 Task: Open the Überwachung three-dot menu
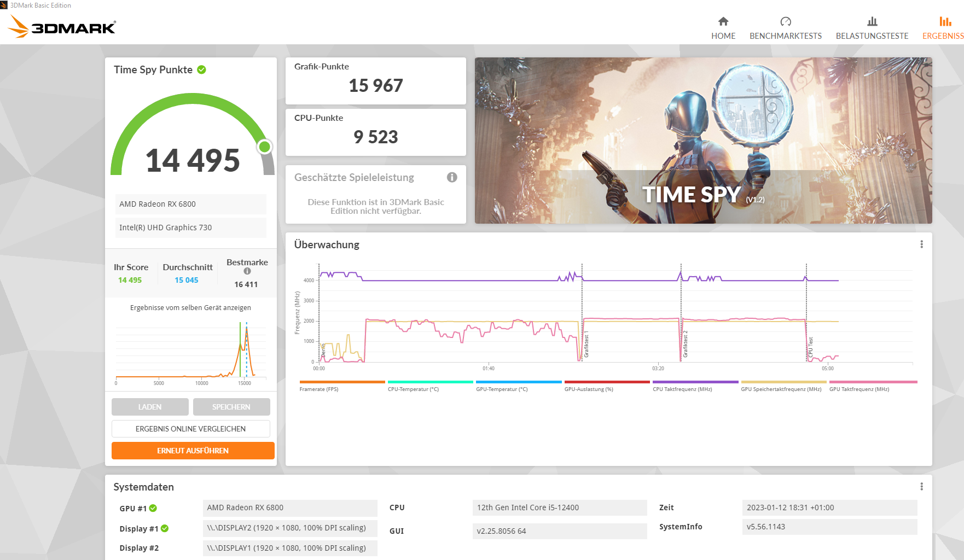922,244
